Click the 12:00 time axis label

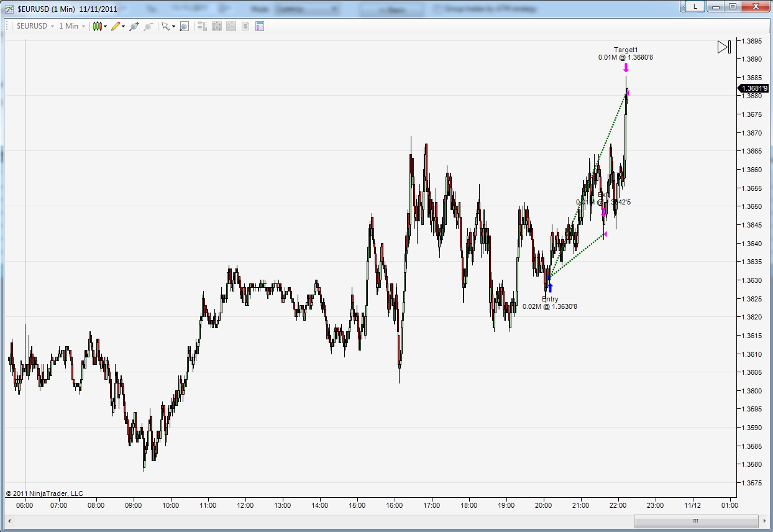tap(245, 505)
